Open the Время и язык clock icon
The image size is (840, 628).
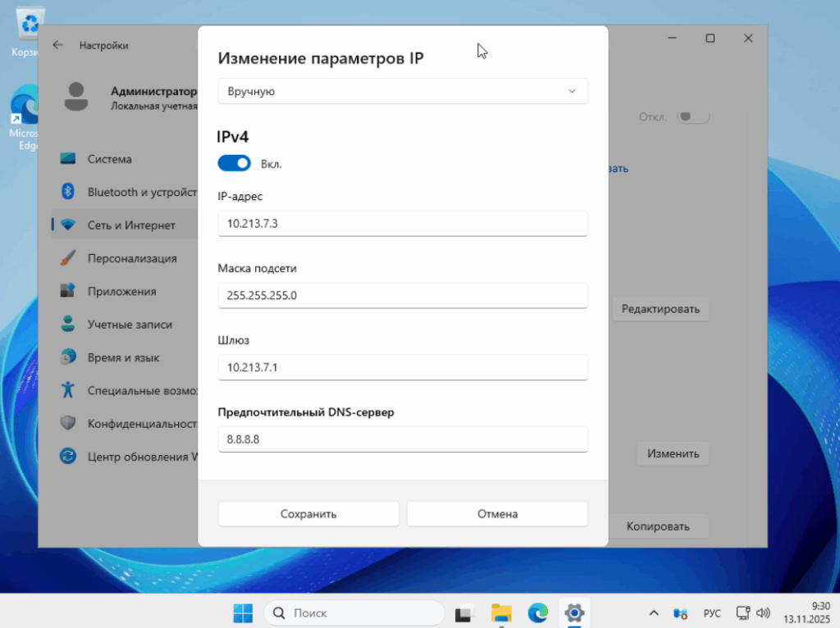point(68,357)
